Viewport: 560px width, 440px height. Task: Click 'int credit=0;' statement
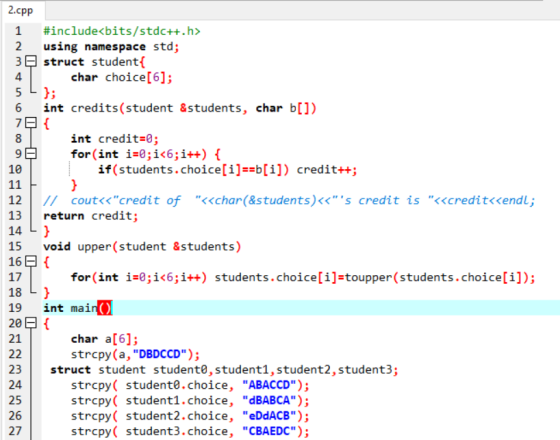114,139
